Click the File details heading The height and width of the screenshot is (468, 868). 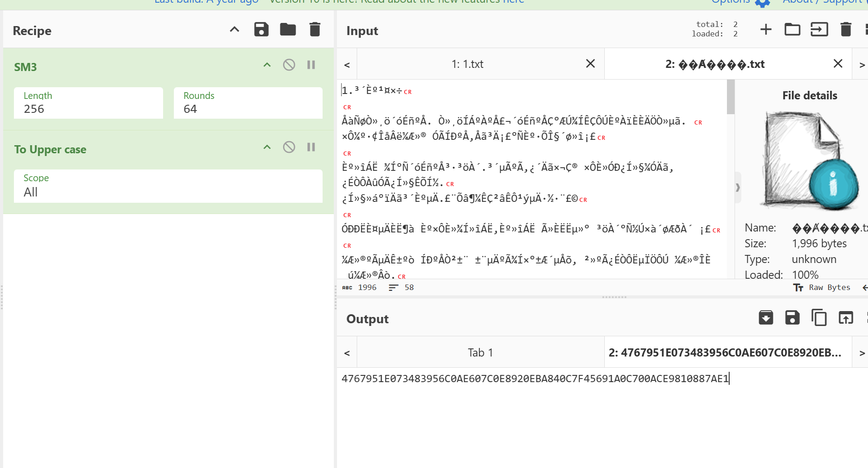tap(810, 96)
